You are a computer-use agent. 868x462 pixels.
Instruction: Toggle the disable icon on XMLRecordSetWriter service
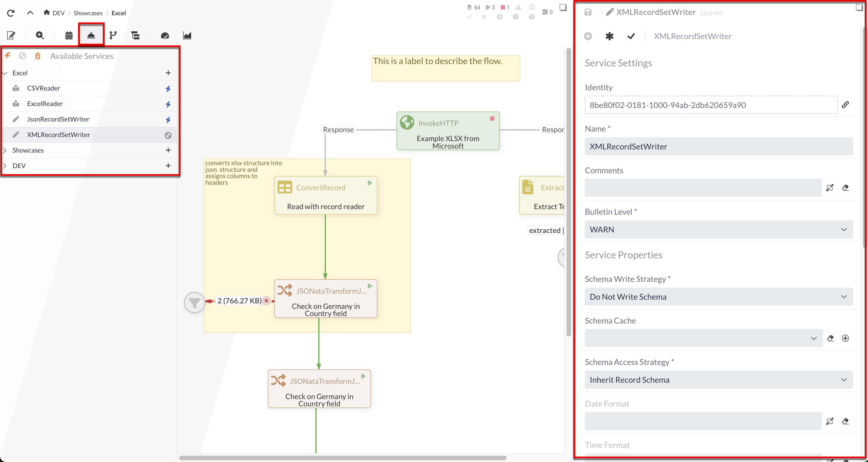tap(168, 134)
